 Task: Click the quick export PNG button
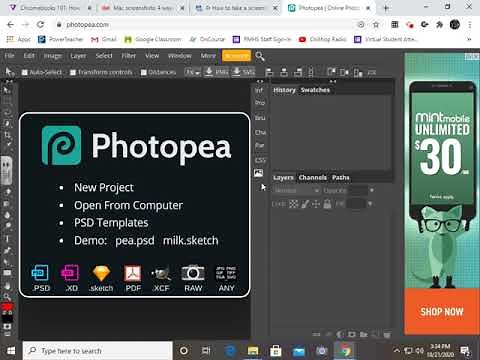[x=216, y=72]
